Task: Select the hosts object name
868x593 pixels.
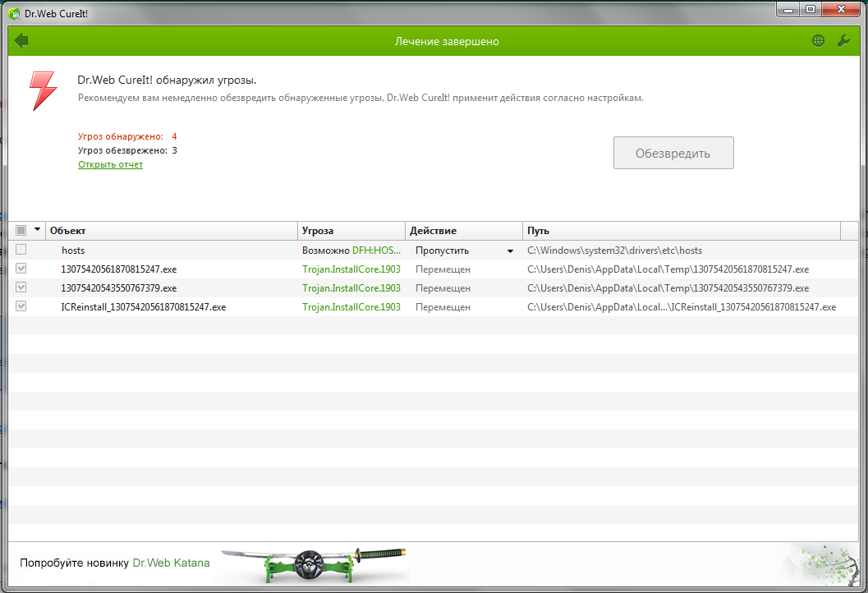Action: pyautogui.click(x=73, y=251)
